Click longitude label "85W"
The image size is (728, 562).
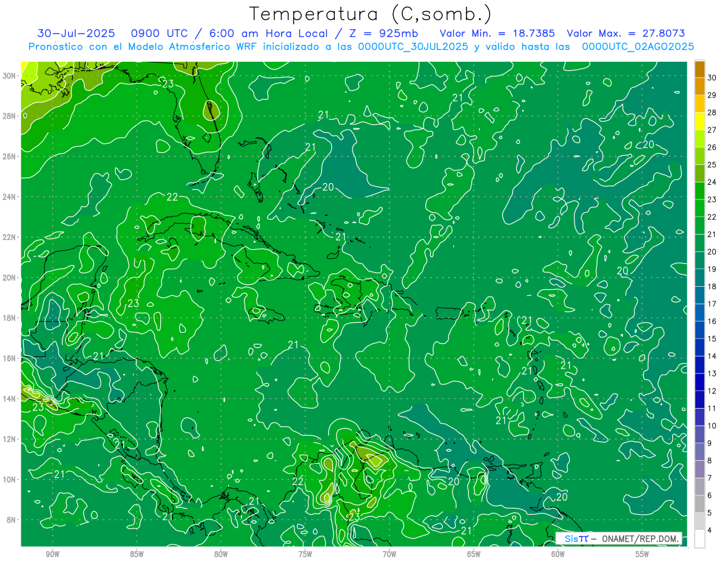tap(136, 554)
